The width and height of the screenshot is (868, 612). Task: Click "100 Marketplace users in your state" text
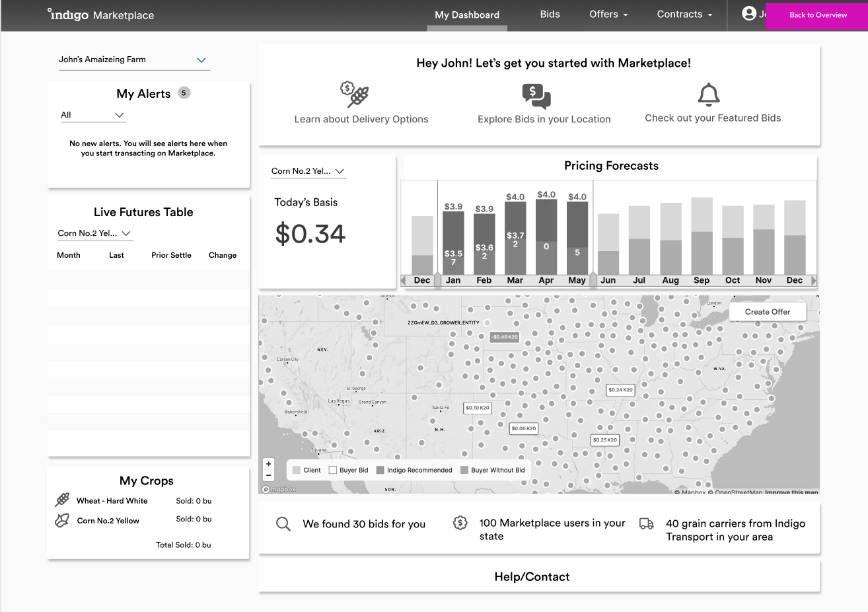552,529
